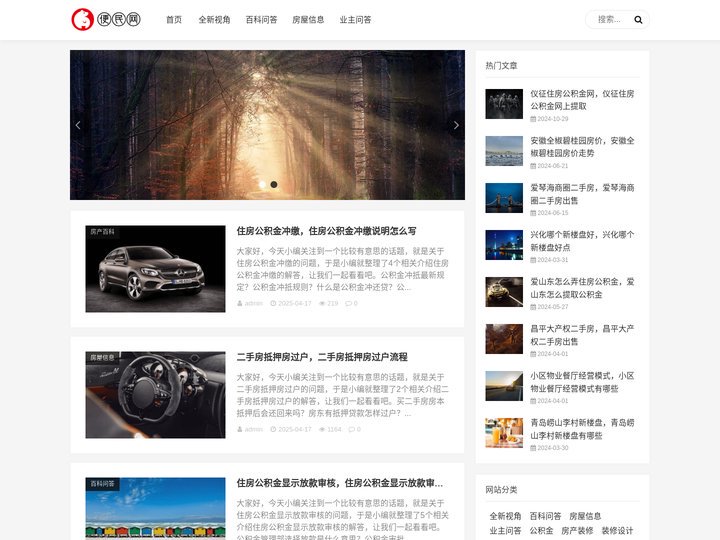Click calendar icon beside 2024-03-30
720x540 pixels.
533,448
